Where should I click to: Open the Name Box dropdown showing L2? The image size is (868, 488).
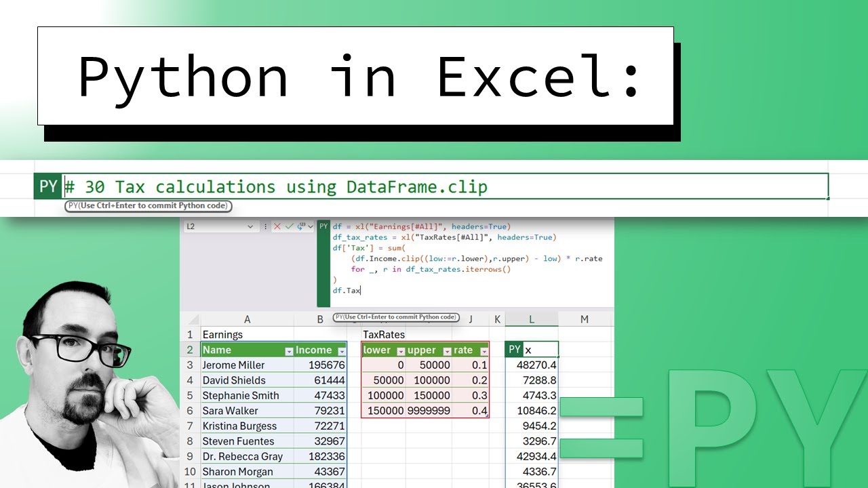click(250, 226)
